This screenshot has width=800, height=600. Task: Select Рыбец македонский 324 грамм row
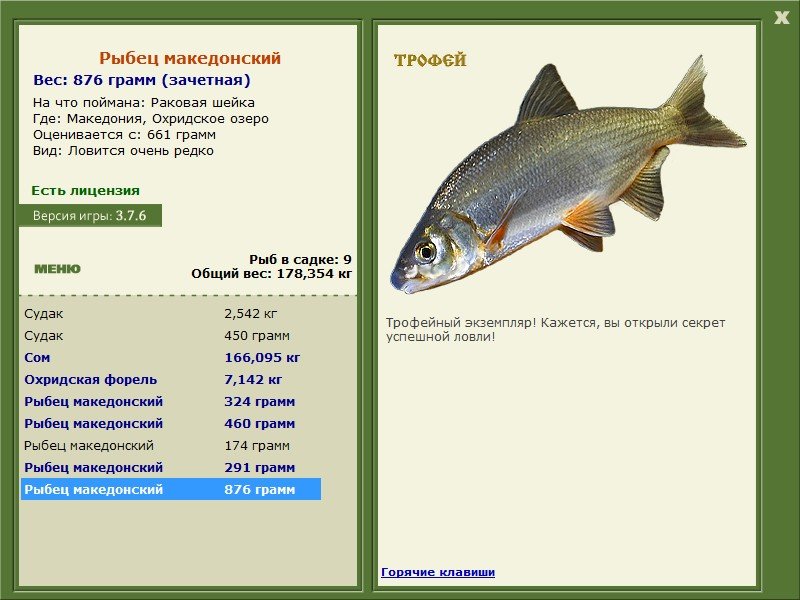point(171,402)
